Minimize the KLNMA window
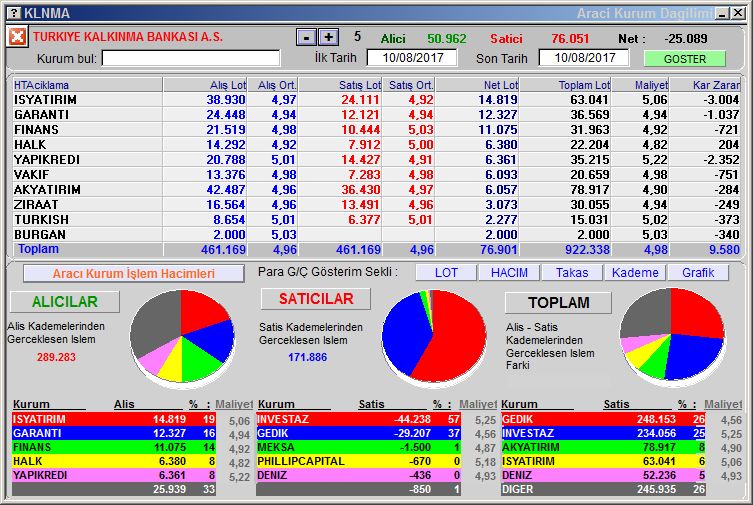This screenshot has height=505, width=753. pos(722,13)
